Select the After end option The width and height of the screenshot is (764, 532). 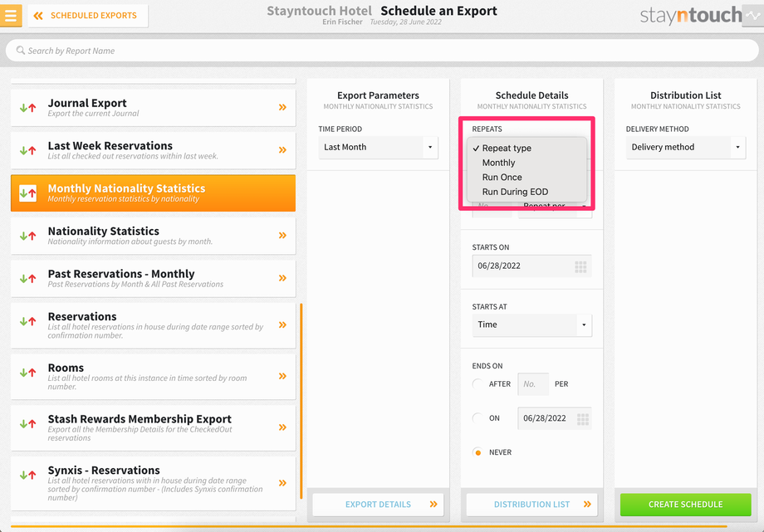[x=478, y=384]
